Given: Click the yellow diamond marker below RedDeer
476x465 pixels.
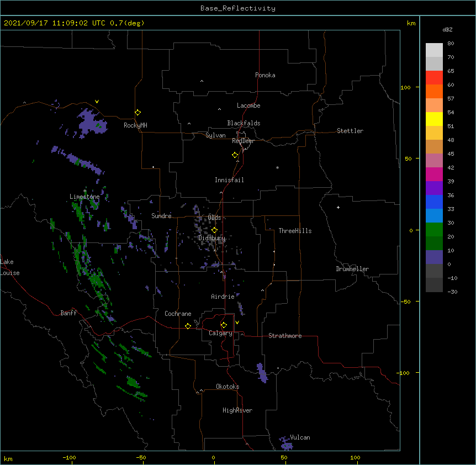Looking at the screenshot, I should pos(235,155).
